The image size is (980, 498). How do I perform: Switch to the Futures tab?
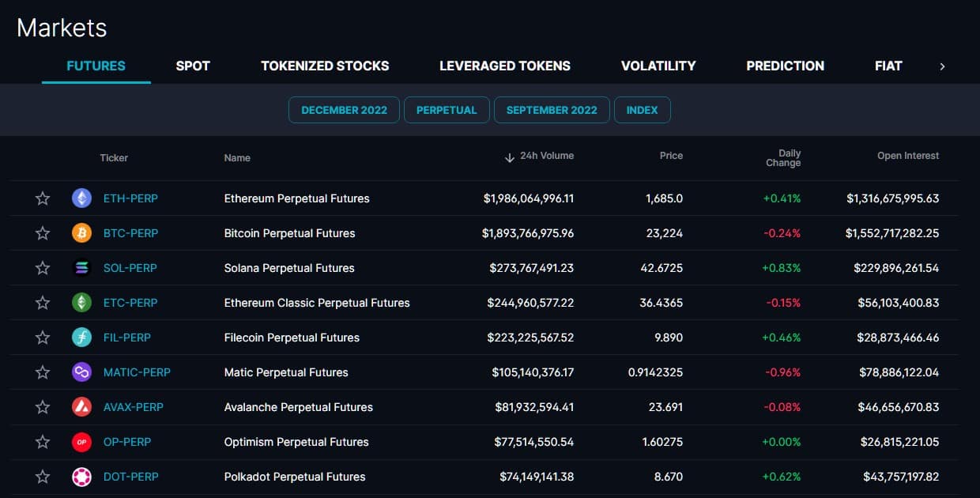(96, 66)
